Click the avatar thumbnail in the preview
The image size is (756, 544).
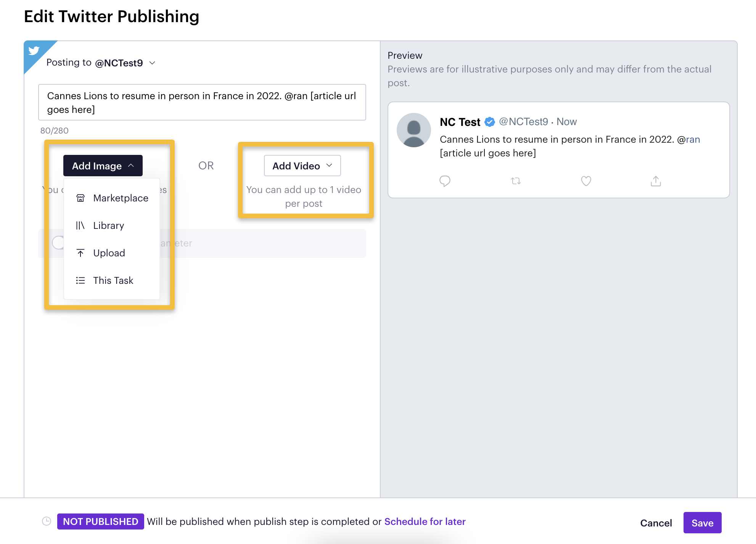pyautogui.click(x=413, y=130)
